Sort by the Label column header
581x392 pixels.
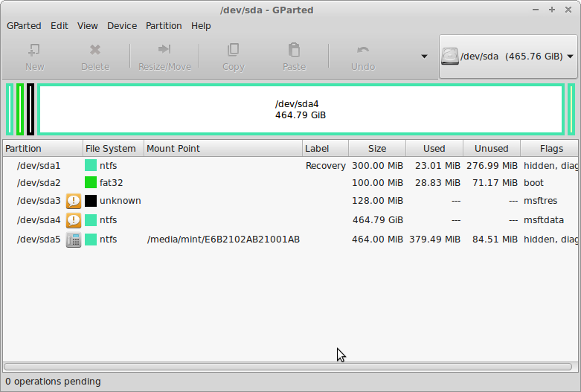pos(325,149)
